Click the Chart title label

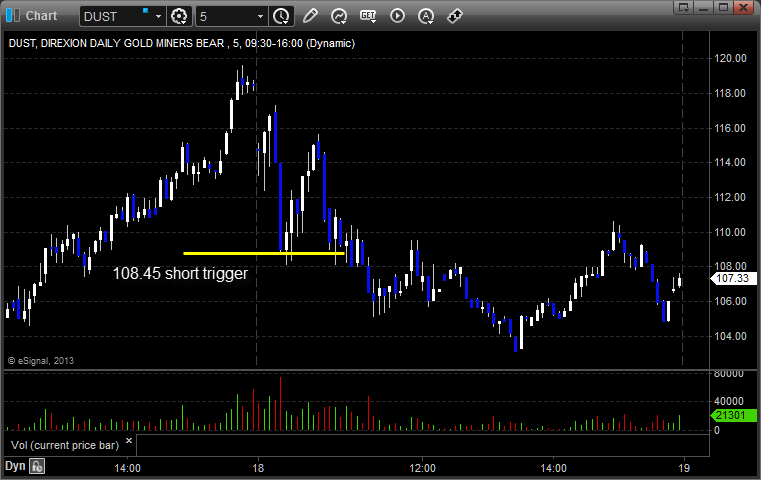click(x=41, y=16)
